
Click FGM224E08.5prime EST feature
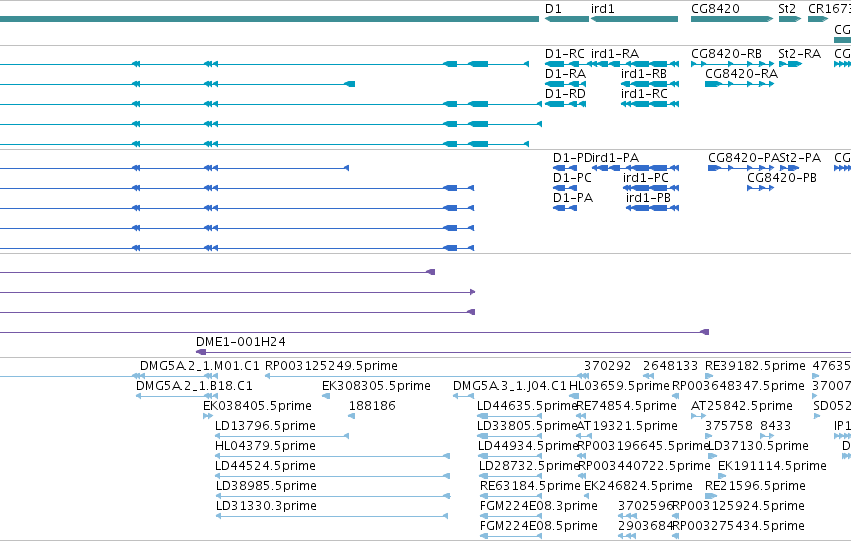(x=511, y=537)
